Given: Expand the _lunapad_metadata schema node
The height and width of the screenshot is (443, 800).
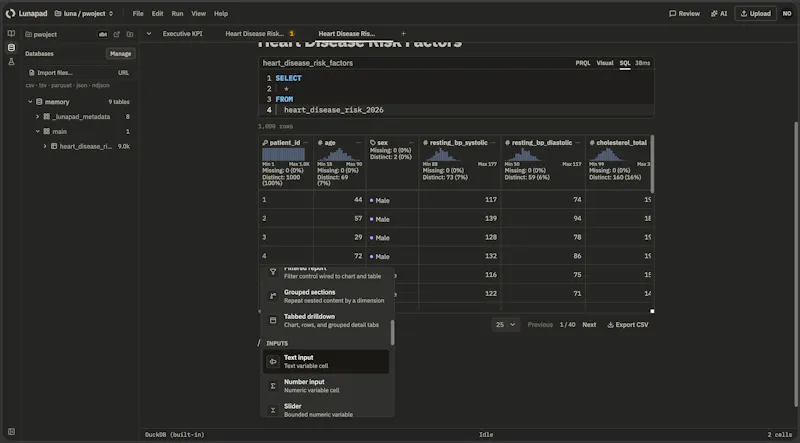Looking at the screenshot, I should (37, 117).
